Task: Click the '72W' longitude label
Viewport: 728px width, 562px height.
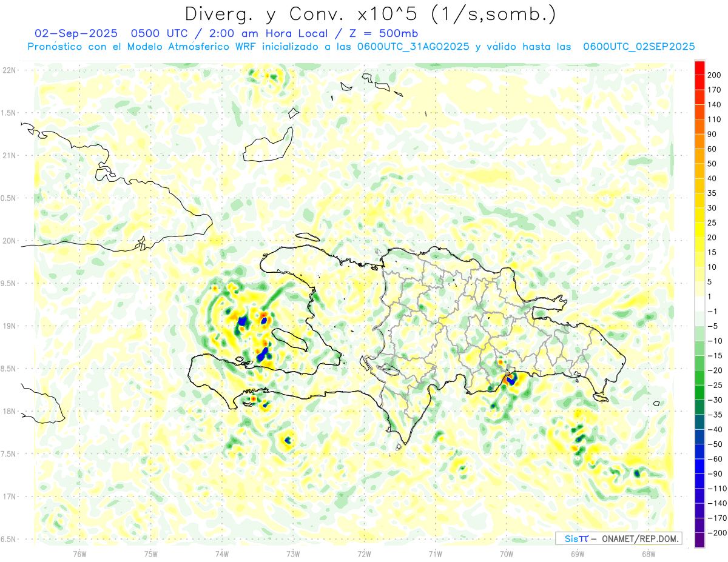Action: click(x=364, y=554)
